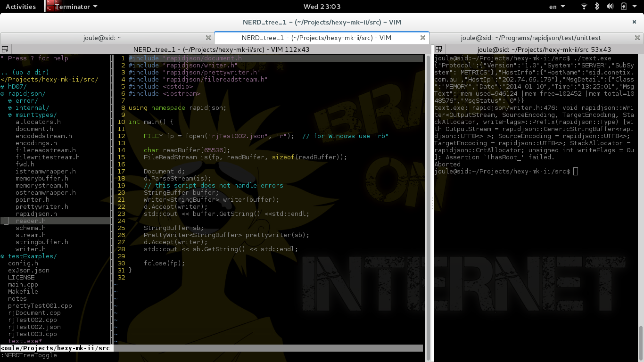Screen dimensions: 644x362
Task: Open schema.h file
Action: click(31, 228)
